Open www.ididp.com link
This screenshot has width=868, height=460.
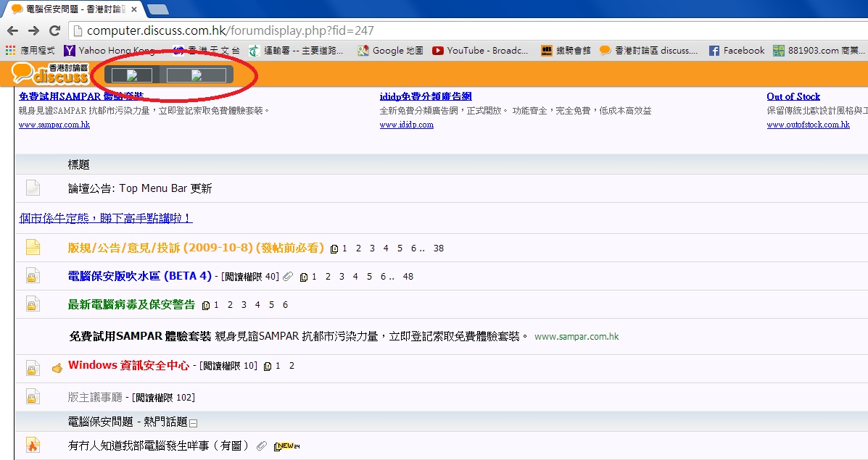[x=406, y=125]
